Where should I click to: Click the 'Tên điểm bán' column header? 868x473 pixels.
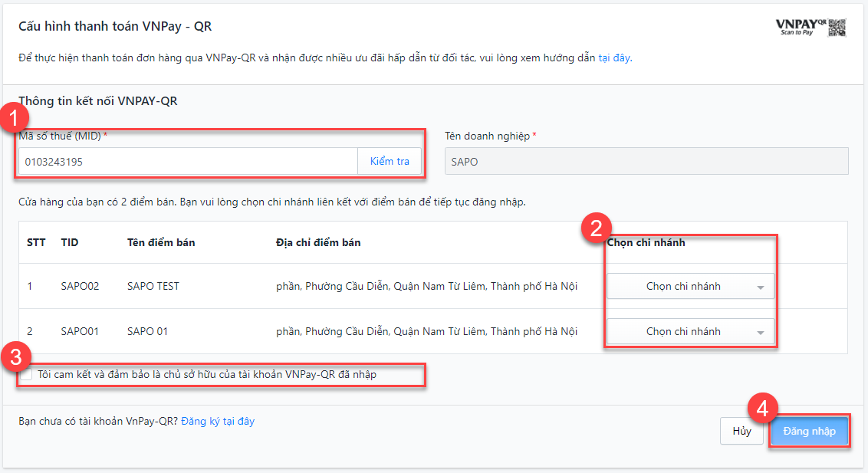coord(161,242)
